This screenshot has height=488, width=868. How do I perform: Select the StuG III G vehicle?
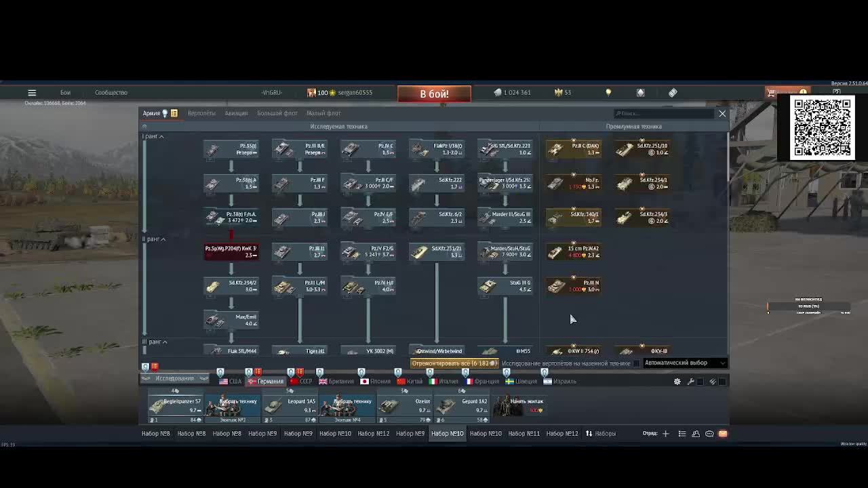pos(505,286)
